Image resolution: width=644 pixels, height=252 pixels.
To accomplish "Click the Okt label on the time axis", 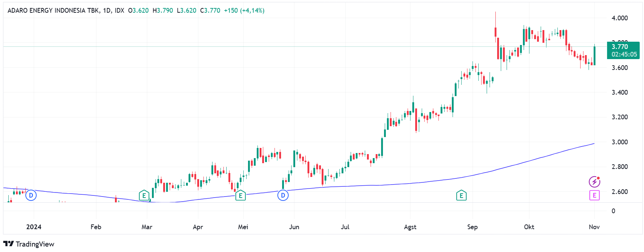I will tap(529, 227).
